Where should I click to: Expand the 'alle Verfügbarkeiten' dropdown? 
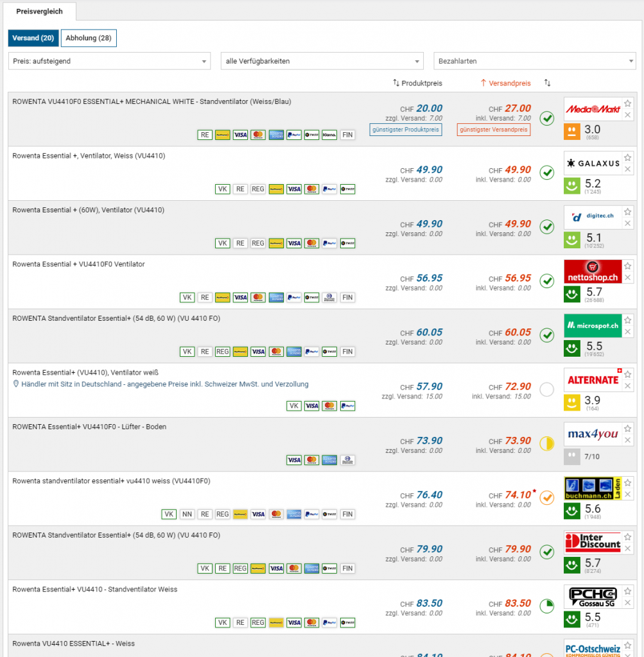coord(322,61)
